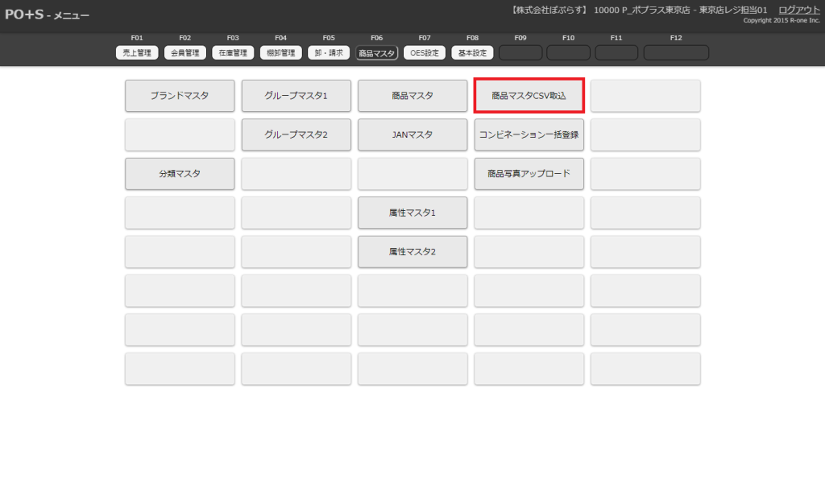Open the ブランドマスタ button
Viewport: 825px width, 504px height.
click(180, 96)
